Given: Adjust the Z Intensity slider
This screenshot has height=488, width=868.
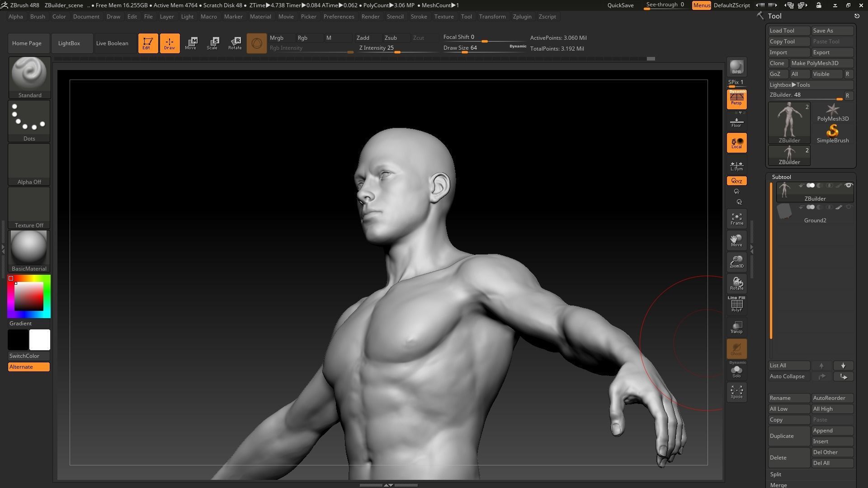Looking at the screenshot, I should [397, 48].
